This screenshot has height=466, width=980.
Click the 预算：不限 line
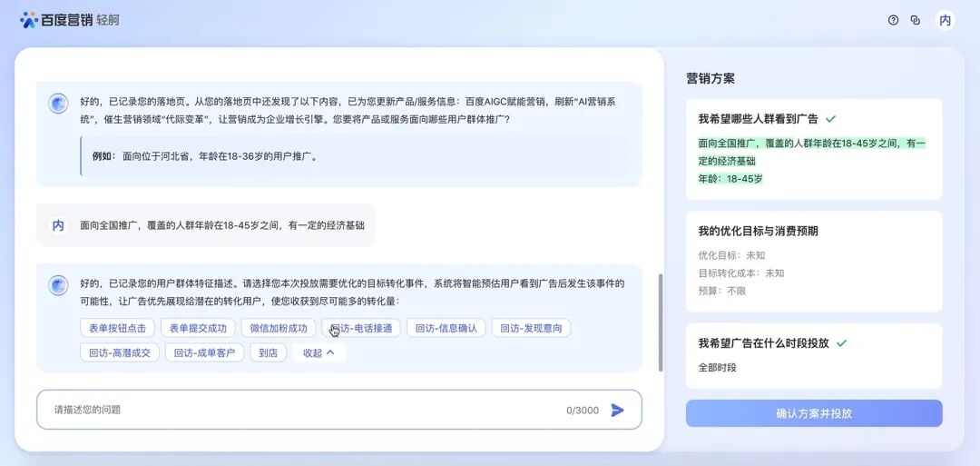coord(722,291)
